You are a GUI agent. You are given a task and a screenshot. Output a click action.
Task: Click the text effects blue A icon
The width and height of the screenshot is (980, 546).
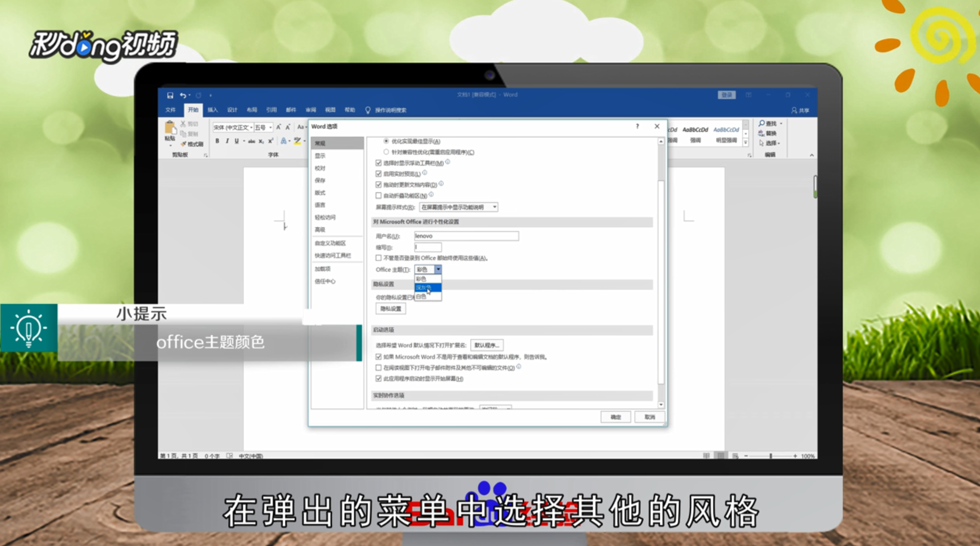pyautogui.click(x=284, y=141)
